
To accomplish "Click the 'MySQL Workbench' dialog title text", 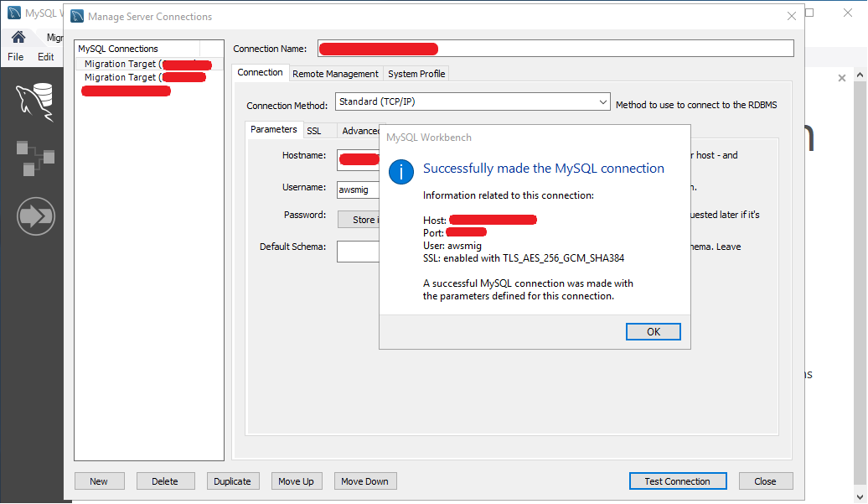I will pos(429,138).
